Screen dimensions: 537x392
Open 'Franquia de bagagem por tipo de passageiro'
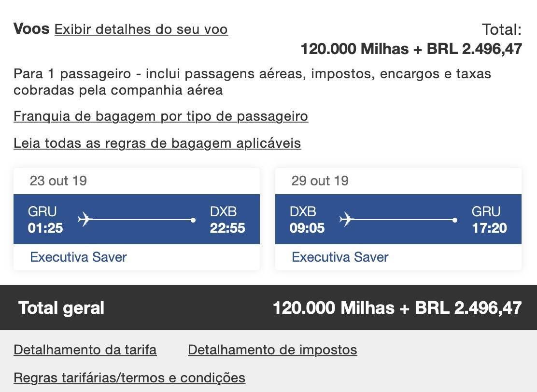(161, 116)
